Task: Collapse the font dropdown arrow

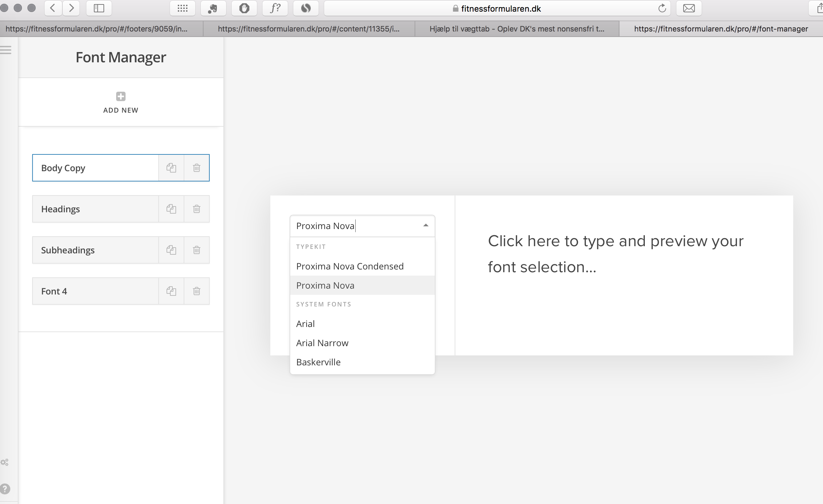Action: click(426, 225)
